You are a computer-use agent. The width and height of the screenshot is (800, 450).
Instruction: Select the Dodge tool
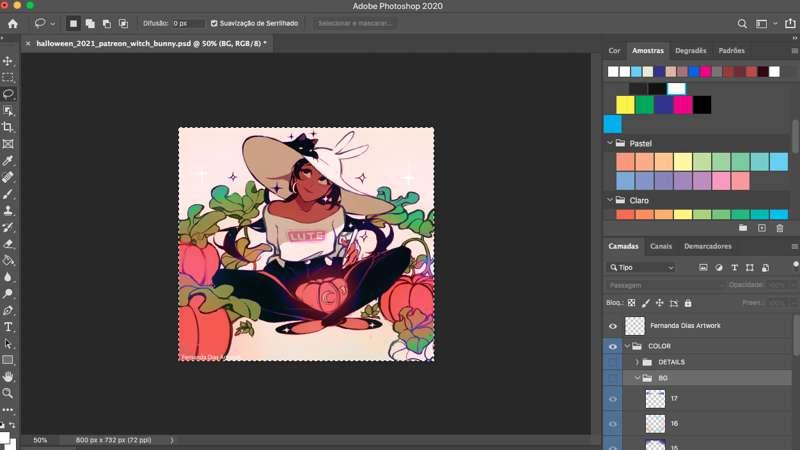(x=8, y=293)
